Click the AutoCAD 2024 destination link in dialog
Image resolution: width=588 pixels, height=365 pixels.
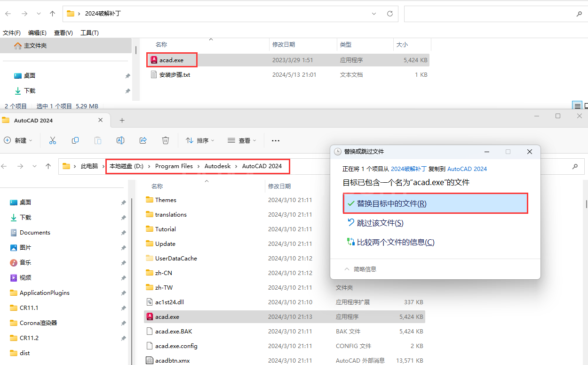[467, 169]
